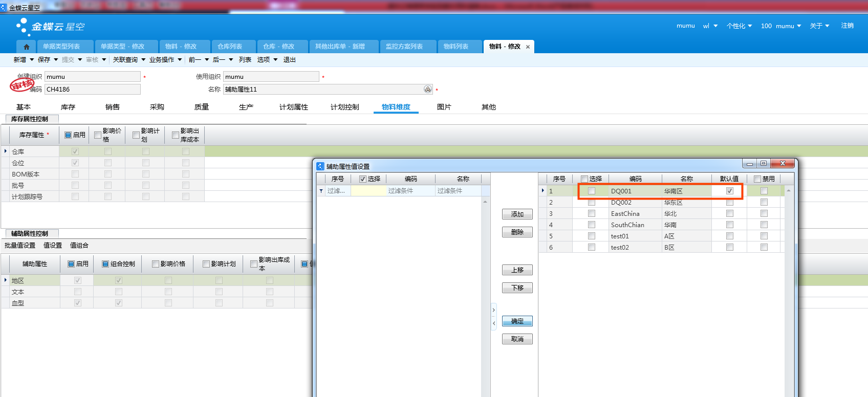Viewport: 868px width, 397px height.
Task: Open the 个性化 menu
Action: (x=739, y=26)
